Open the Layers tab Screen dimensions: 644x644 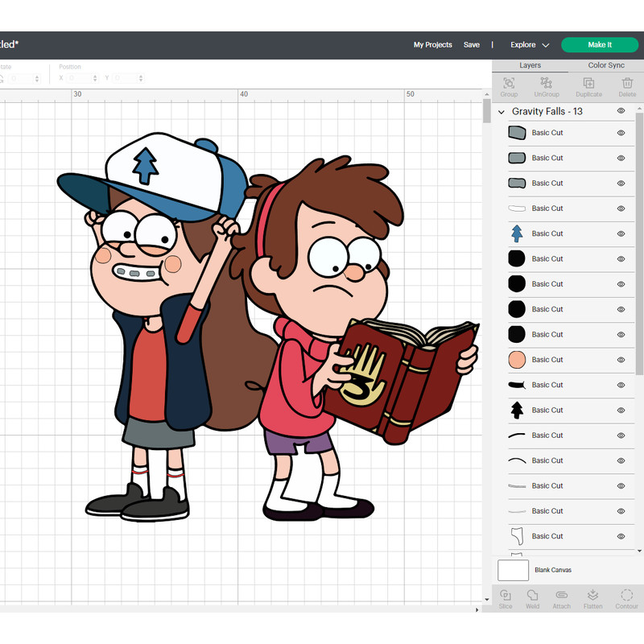[x=530, y=65]
